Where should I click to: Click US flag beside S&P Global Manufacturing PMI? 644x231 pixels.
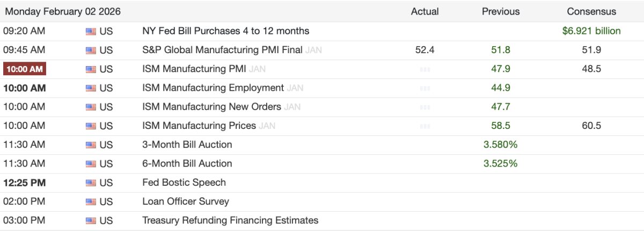[x=90, y=50]
